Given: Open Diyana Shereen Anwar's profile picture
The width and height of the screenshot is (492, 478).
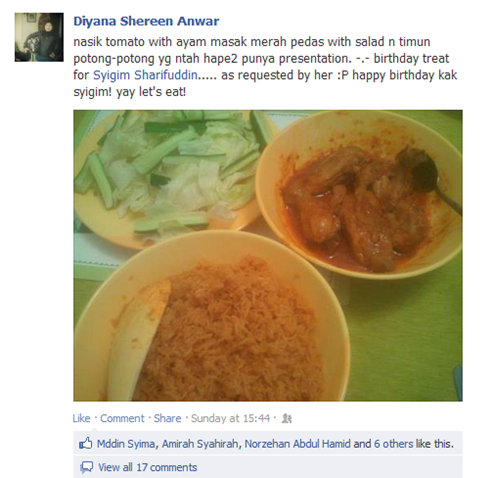Looking at the screenshot, I should tap(39, 37).
